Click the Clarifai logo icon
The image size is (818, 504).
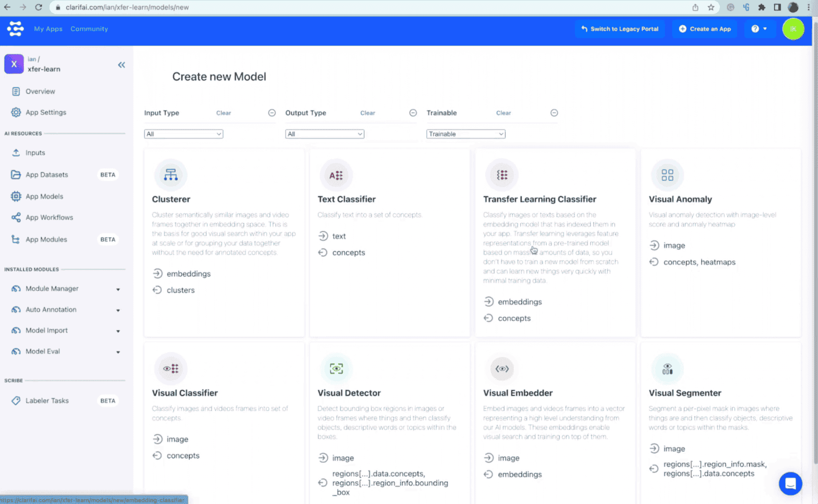(15, 29)
